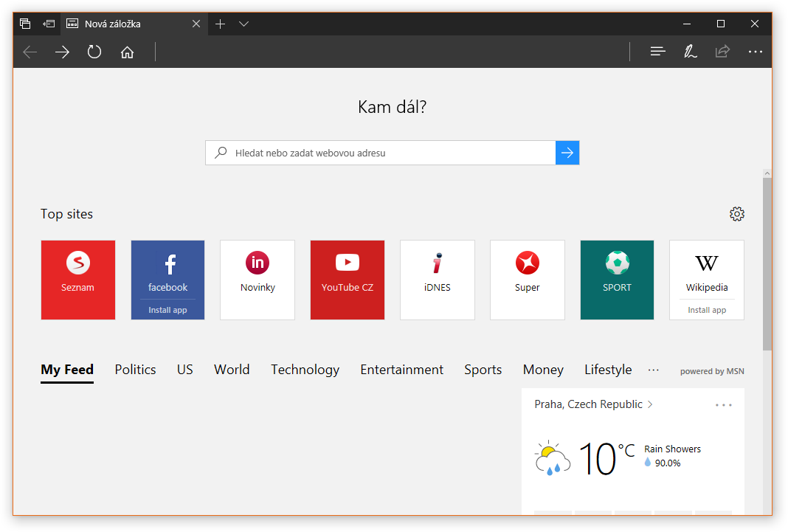Image resolution: width=788 pixels, height=532 pixels.
Task: Switch to the Lifestyle feed tab
Action: coord(608,370)
